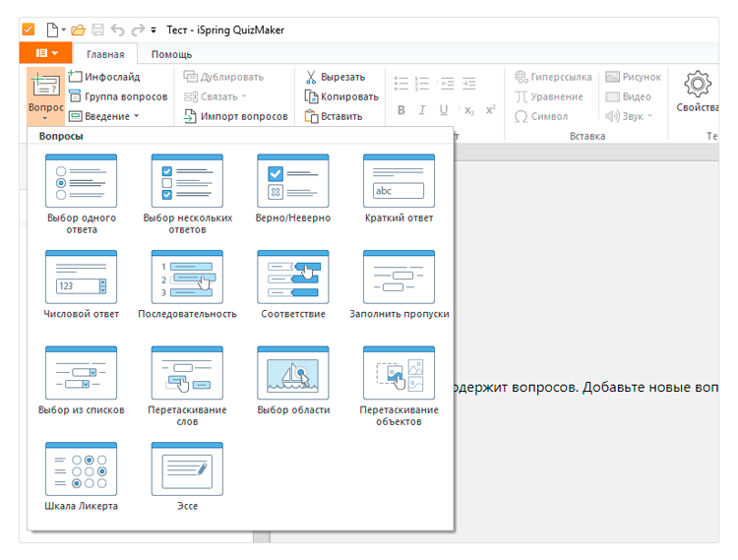The image size is (738, 560).
Task: Pick the Соответствие matching question
Action: pos(293,284)
